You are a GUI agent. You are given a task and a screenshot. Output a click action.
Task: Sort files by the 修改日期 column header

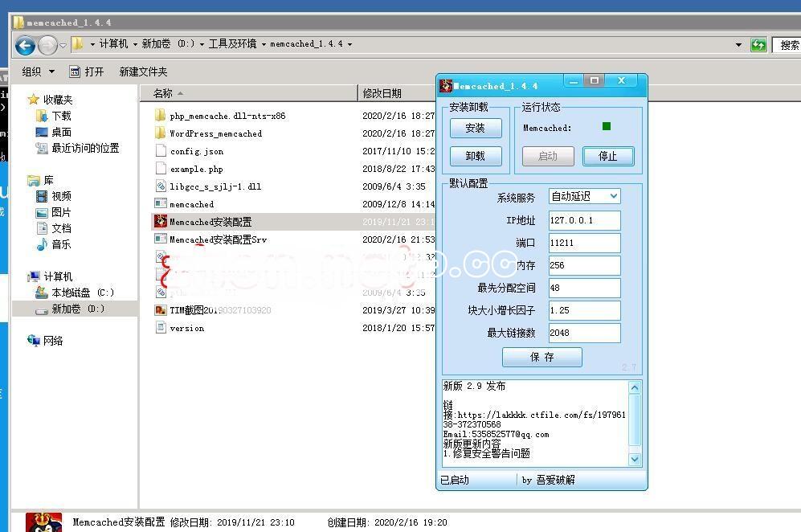tap(396, 93)
